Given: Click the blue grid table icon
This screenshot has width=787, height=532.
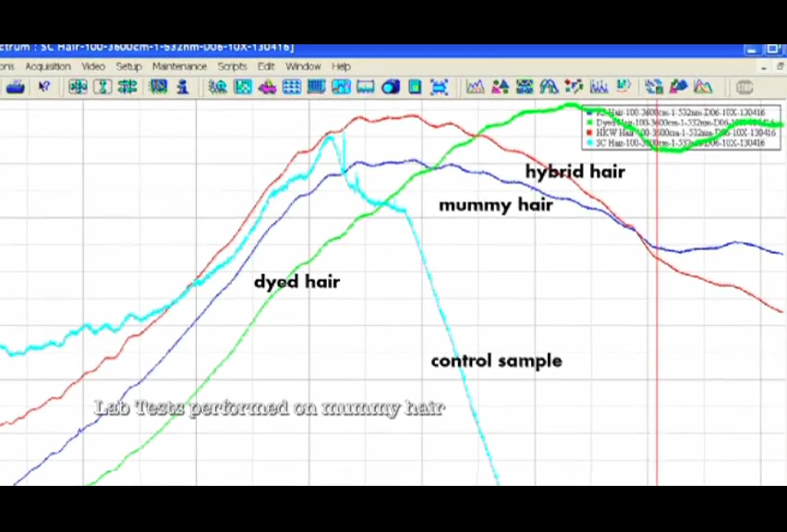Looking at the screenshot, I should click(x=292, y=87).
